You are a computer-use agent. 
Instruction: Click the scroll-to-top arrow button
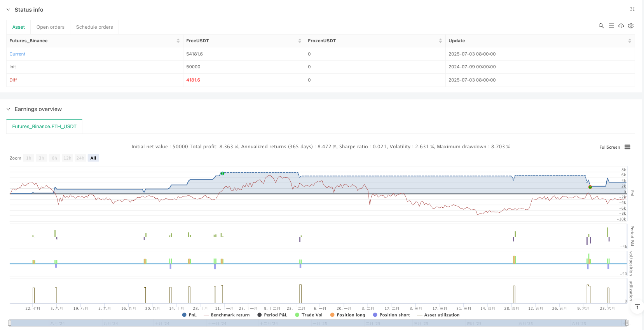637,307
